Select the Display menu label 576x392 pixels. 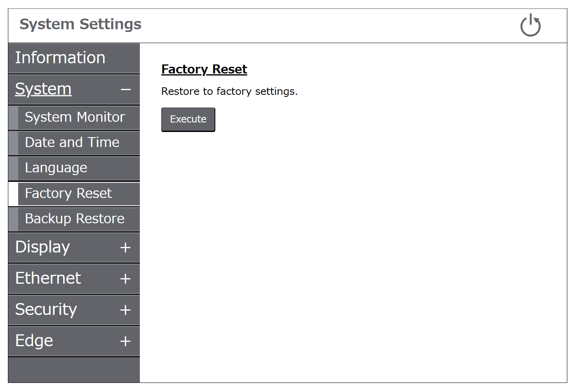[x=43, y=247]
